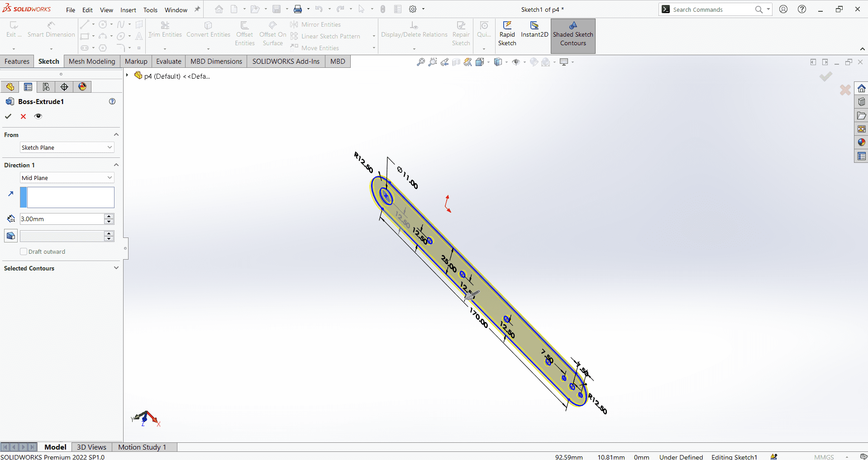Switch to the Mesh Modeling tab
This screenshot has width=868, height=460.
tap(92, 62)
